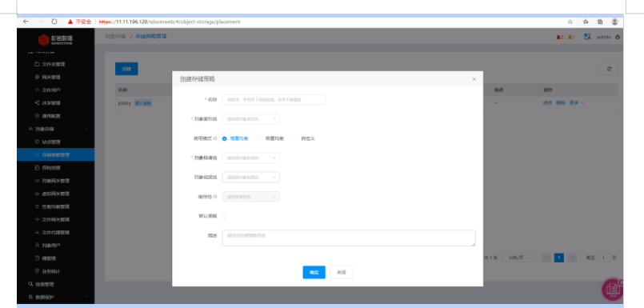This screenshot has width=644, height=308.
Task: Click the browser address bar URL
Action: click(170, 22)
